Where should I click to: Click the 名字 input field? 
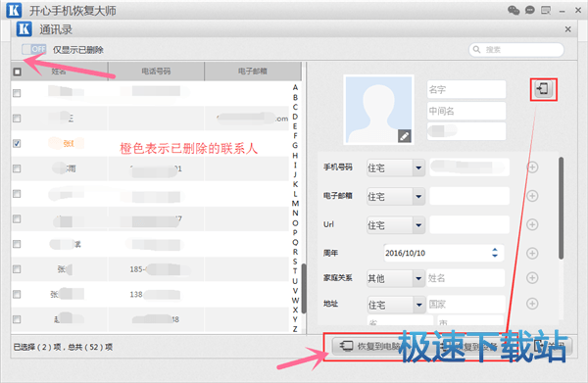tap(466, 89)
